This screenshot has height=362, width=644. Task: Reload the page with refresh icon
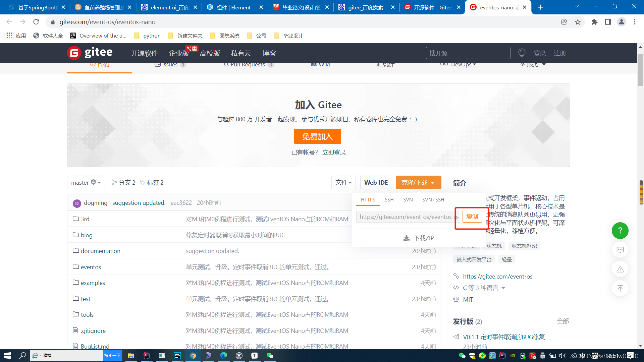(x=36, y=22)
